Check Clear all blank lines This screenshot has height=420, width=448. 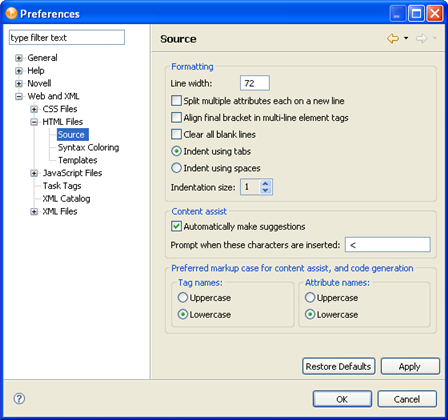click(176, 134)
